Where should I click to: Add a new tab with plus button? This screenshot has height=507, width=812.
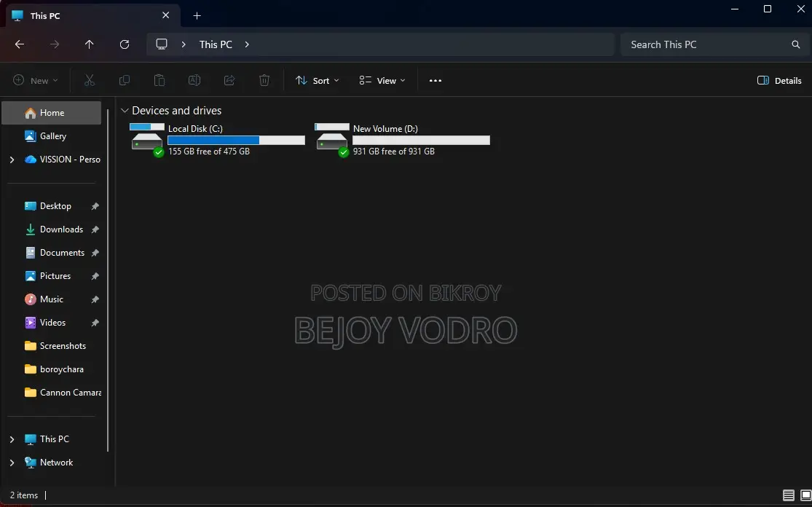(197, 15)
